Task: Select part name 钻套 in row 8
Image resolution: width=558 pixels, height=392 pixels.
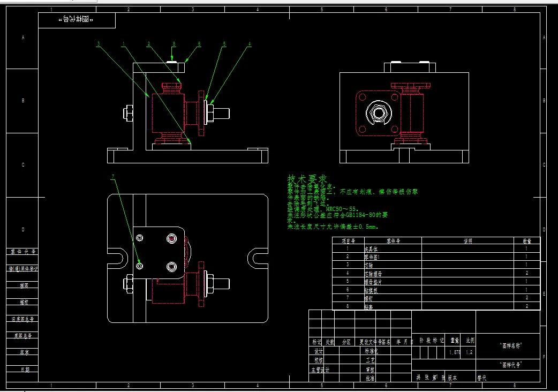Action: 368,306
